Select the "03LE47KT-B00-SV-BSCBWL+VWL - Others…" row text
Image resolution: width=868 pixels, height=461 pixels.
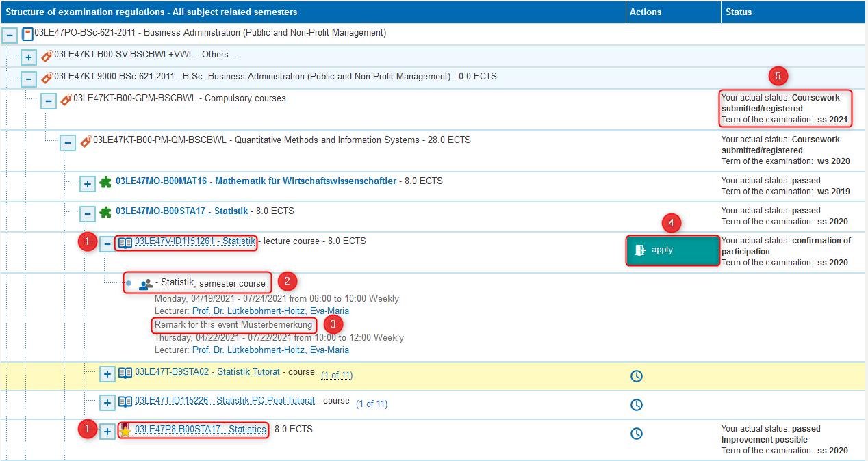pos(145,55)
